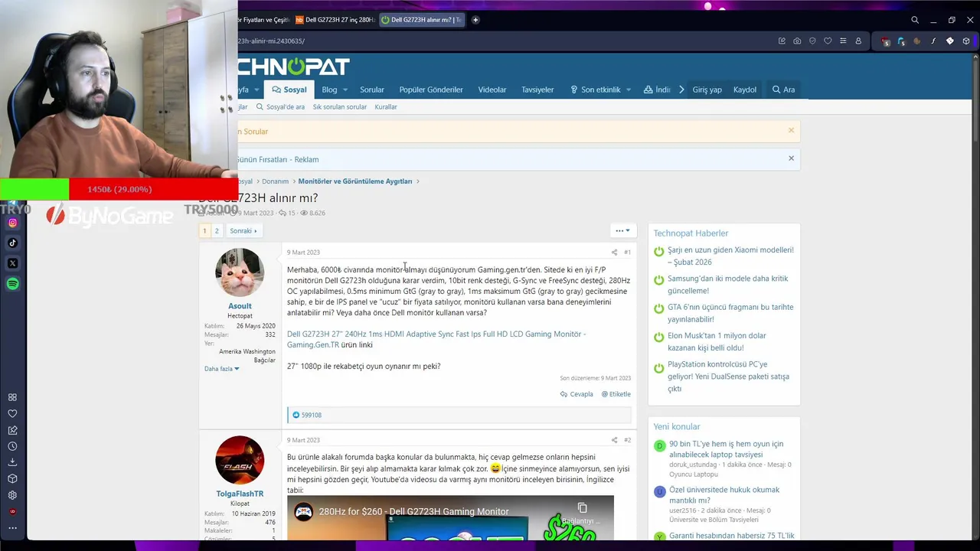Open settings gear icon in sidebar
This screenshot has height=551, width=980.
(x=12, y=495)
